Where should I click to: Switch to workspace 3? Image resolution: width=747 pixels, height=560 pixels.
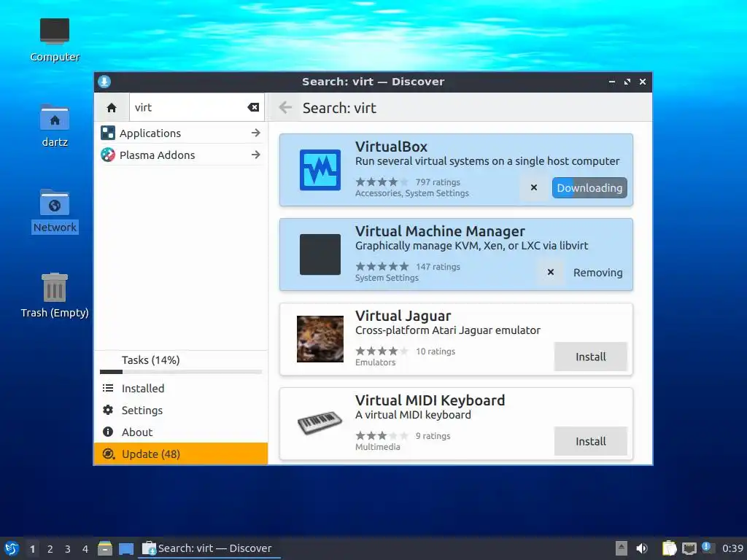pyautogui.click(x=68, y=549)
